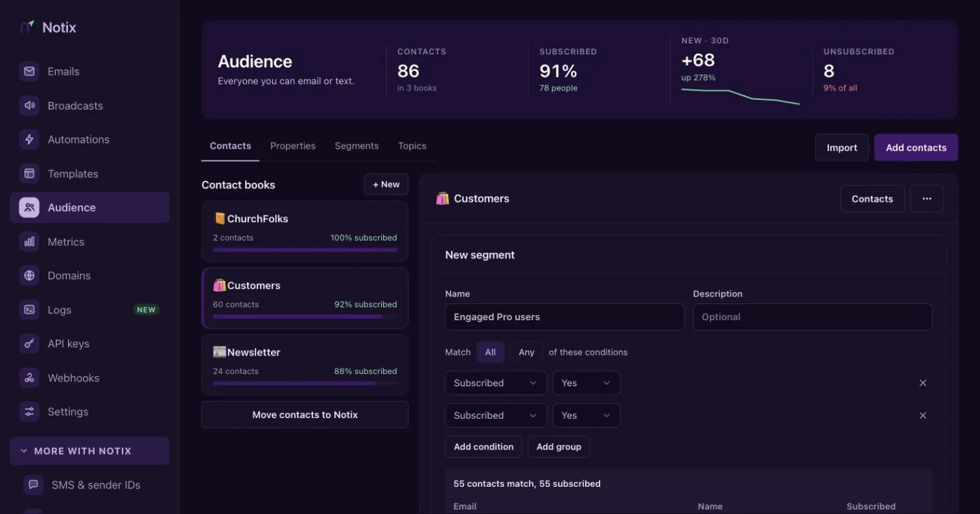The width and height of the screenshot is (980, 514).
Task: Click the Add group button
Action: pos(559,447)
